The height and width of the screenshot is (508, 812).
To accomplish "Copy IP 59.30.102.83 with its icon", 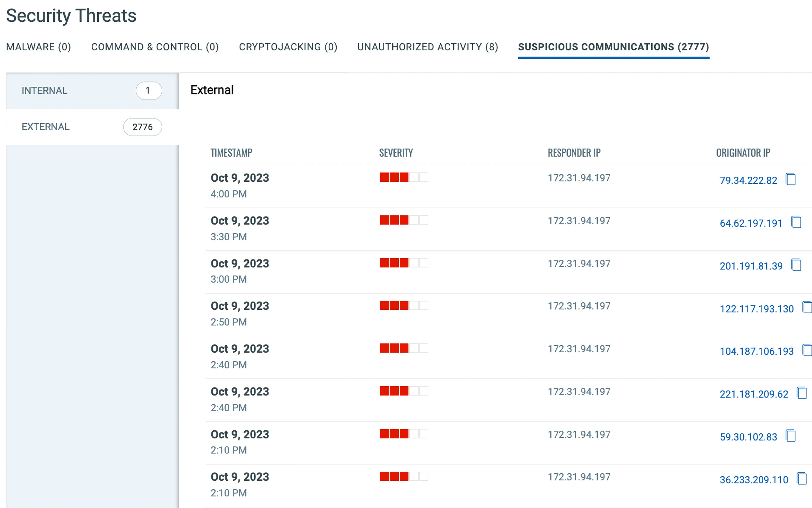I will 791,436.
